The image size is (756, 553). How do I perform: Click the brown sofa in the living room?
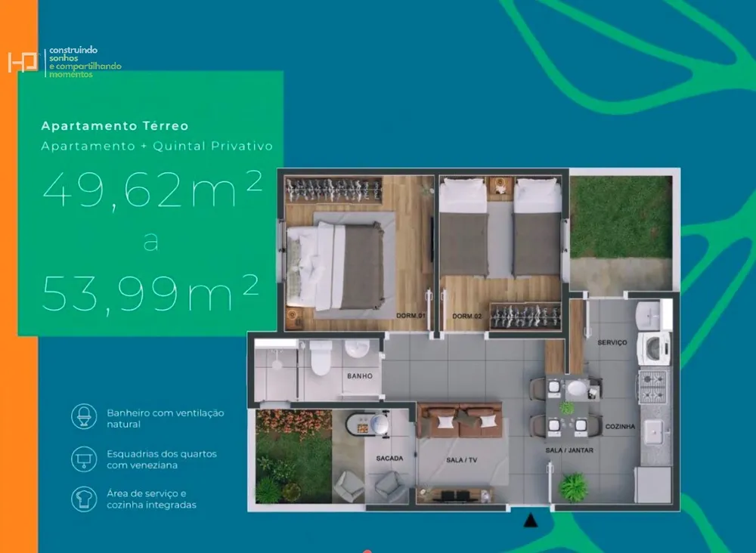pyautogui.click(x=460, y=420)
